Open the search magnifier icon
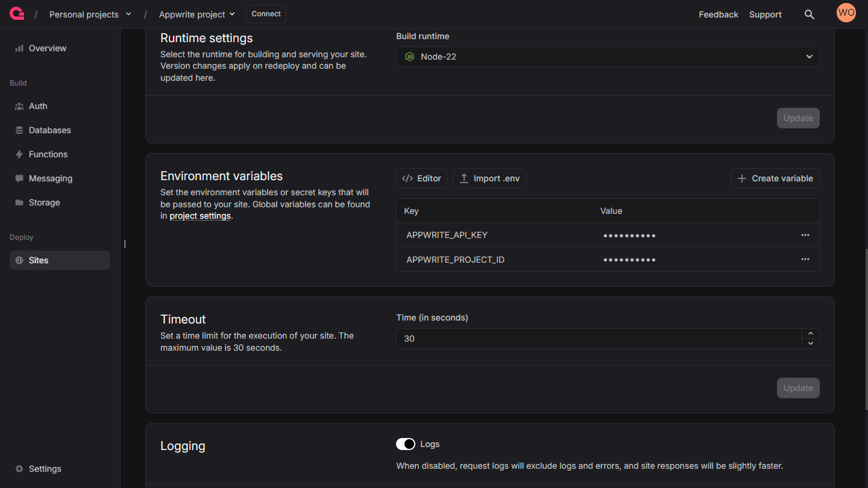868x488 pixels. [810, 14]
